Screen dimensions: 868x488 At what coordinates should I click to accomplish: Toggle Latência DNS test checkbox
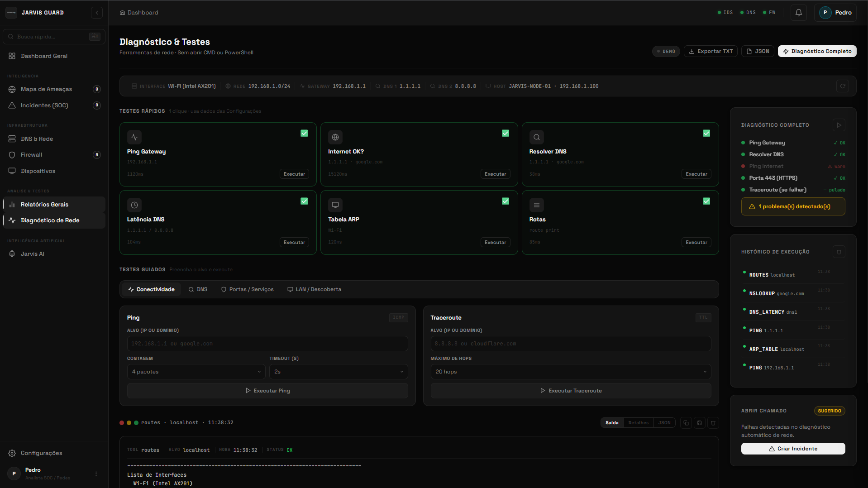pyautogui.click(x=304, y=201)
